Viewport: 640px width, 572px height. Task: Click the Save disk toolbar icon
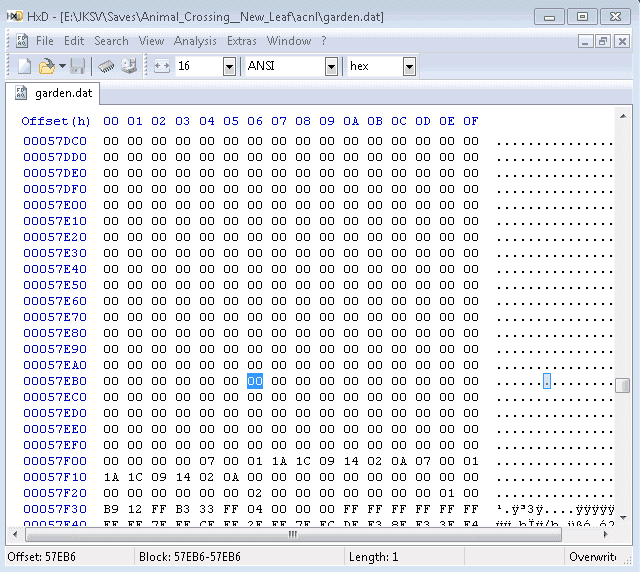(x=78, y=66)
